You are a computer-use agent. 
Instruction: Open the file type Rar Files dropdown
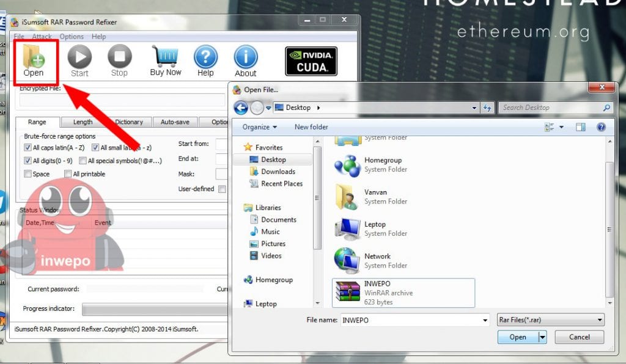(x=551, y=320)
